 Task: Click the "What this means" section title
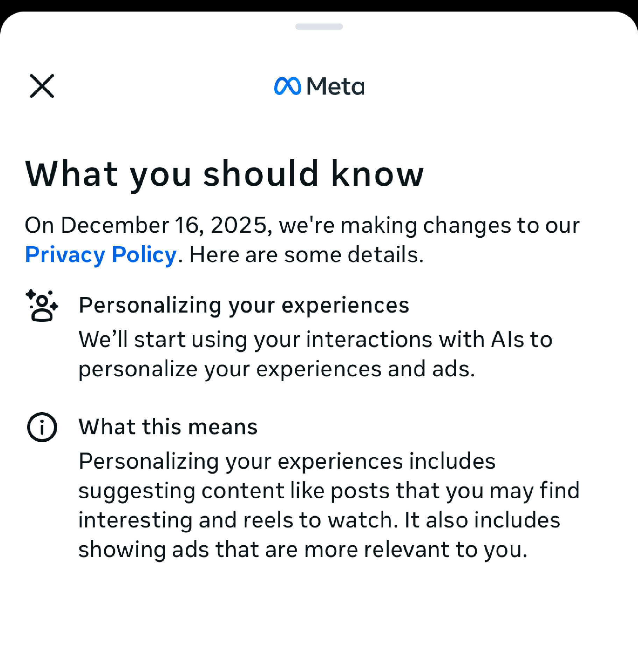[x=168, y=427]
